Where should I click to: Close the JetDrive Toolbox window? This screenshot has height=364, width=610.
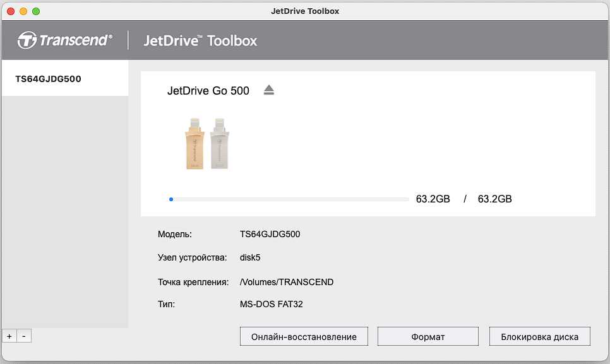point(11,11)
